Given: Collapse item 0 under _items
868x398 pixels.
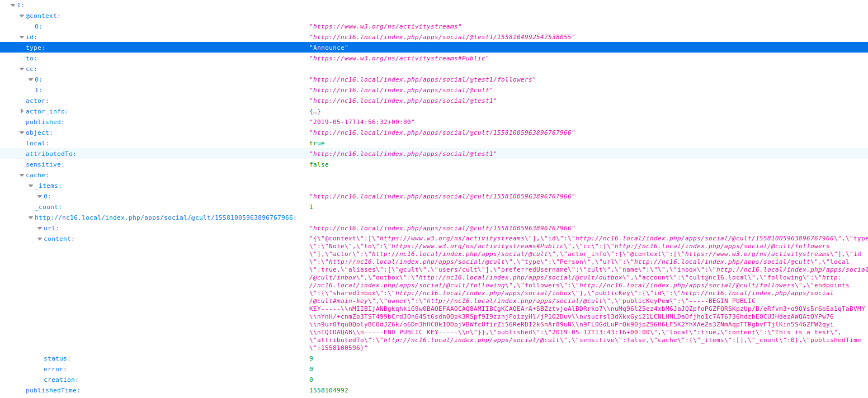Looking at the screenshot, I should pyautogui.click(x=40, y=196).
